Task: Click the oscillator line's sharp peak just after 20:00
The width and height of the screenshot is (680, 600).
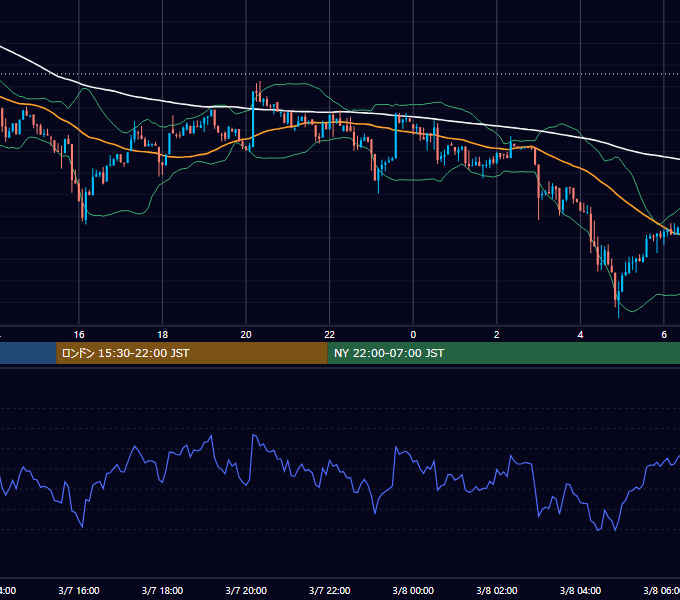Action: point(253,435)
